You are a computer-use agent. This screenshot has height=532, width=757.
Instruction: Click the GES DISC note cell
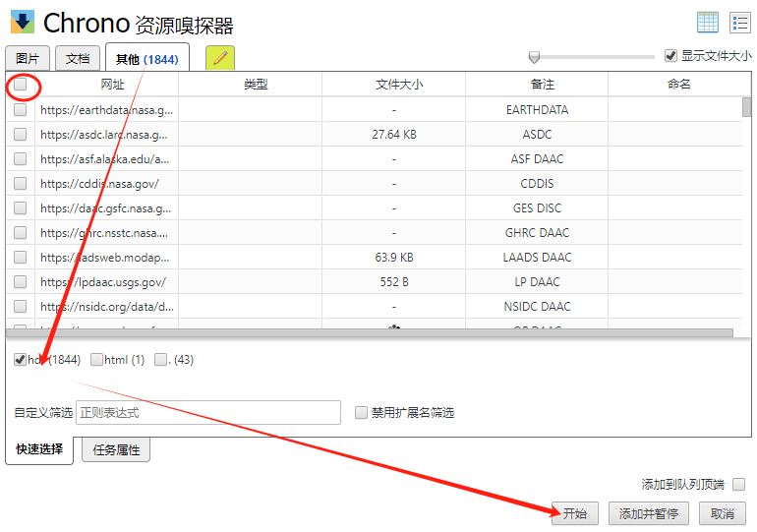537,208
